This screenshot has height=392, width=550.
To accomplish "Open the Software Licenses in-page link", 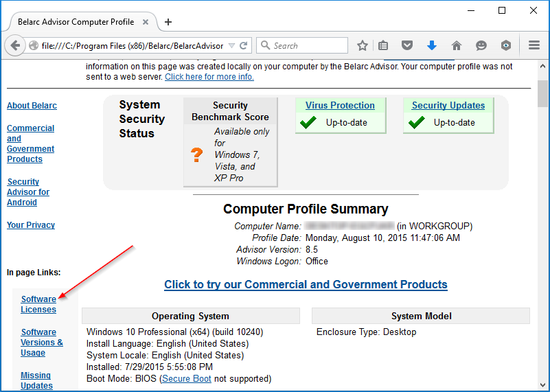I will [x=38, y=304].
